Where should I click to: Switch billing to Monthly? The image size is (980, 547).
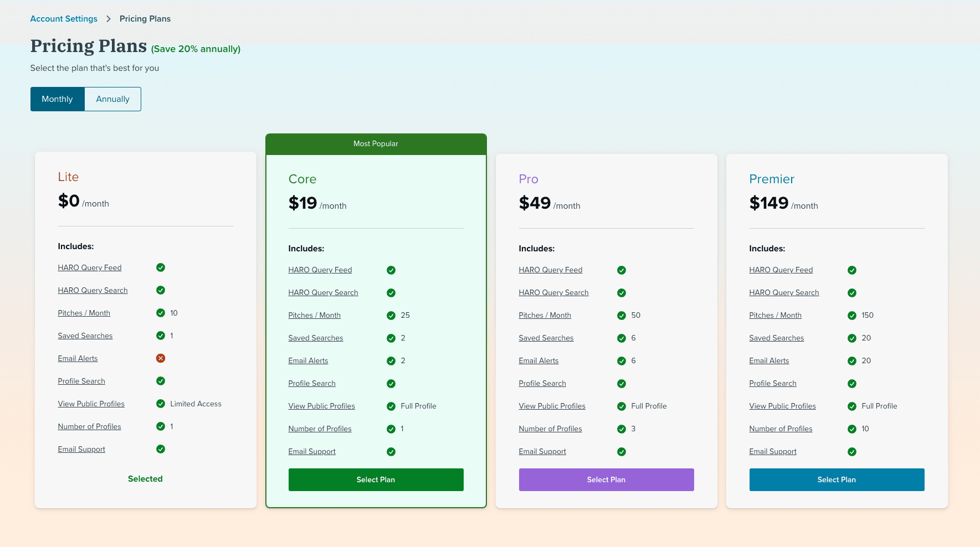pyautogui.click(x=58, y=99)
